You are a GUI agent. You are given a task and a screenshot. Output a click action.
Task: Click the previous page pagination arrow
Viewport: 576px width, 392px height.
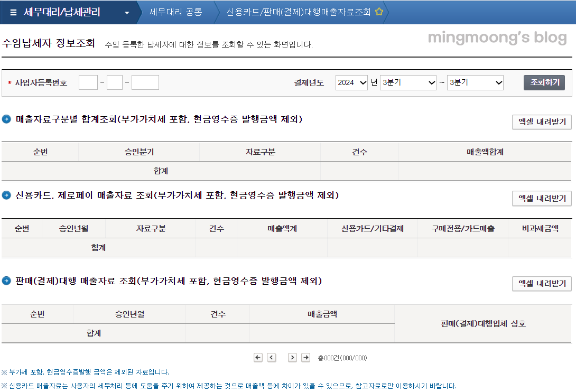point(272,357)
